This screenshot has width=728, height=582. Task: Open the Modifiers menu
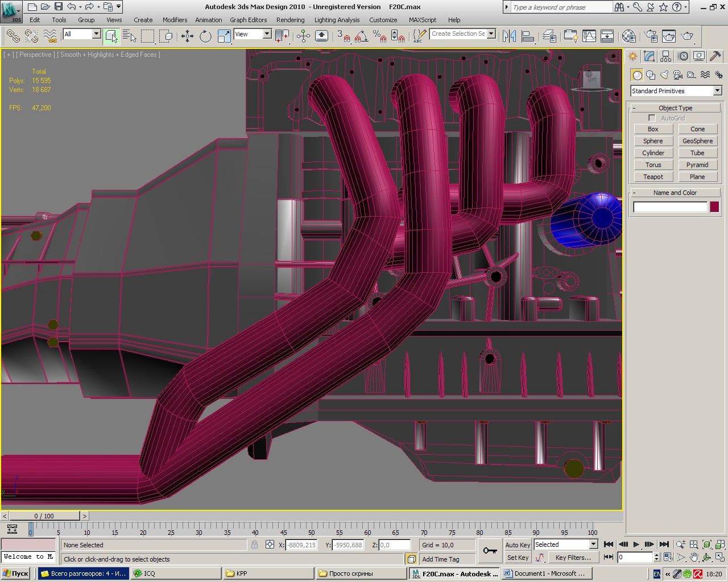tap(175, 20)
